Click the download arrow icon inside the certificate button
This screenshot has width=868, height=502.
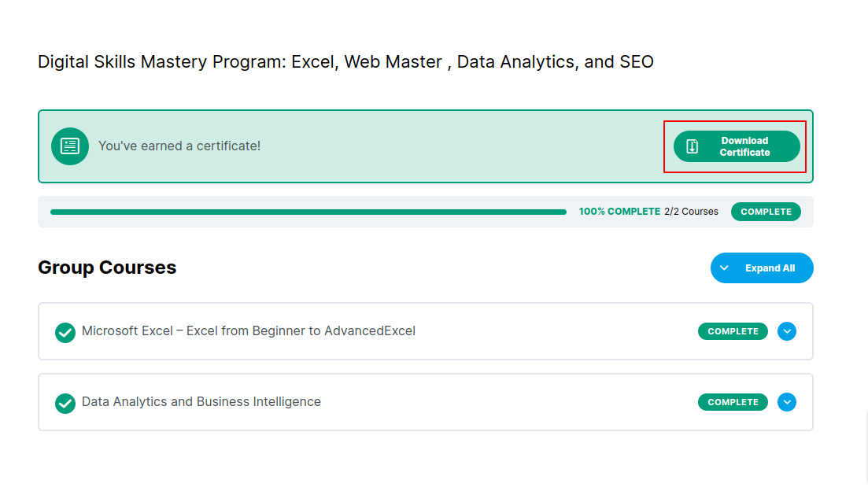(693, 146)
